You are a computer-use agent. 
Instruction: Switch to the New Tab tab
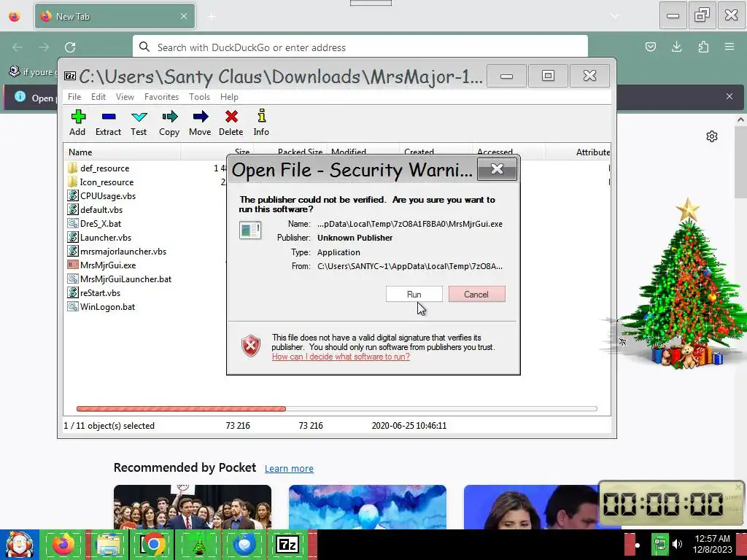pos(115,16)
